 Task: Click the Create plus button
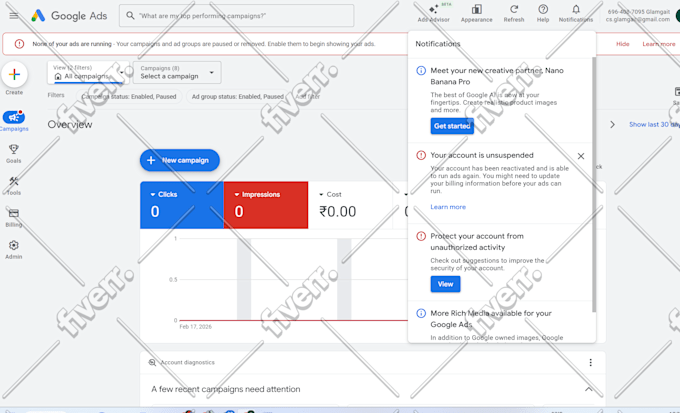(14, 75)
